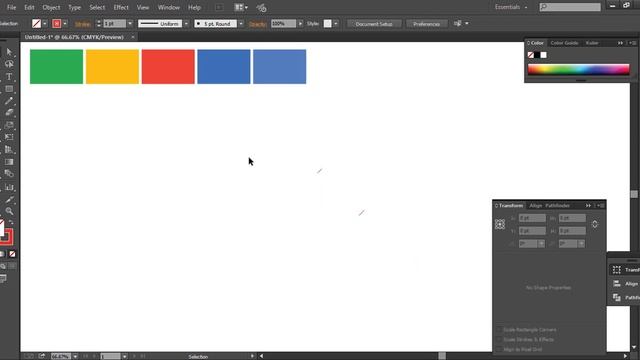Select the Blend tool
640x360 pixels.
(9, 174)
